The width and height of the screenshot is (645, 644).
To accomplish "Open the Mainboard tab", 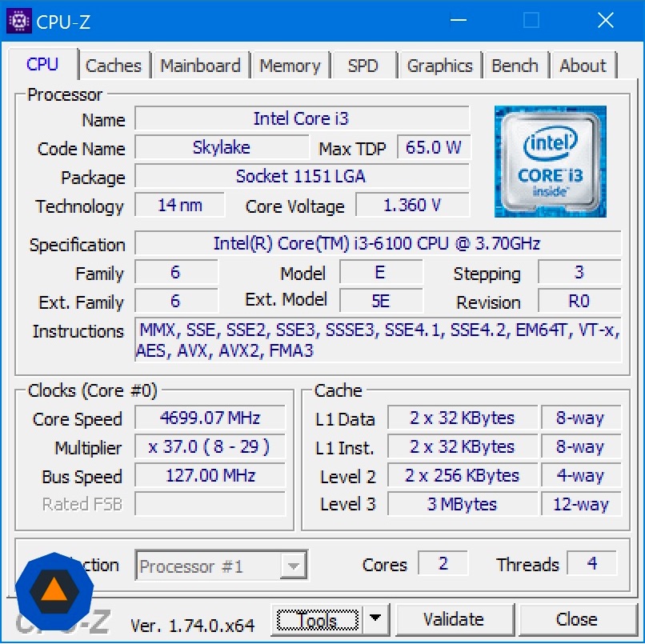I will click(x=200, y=66).
